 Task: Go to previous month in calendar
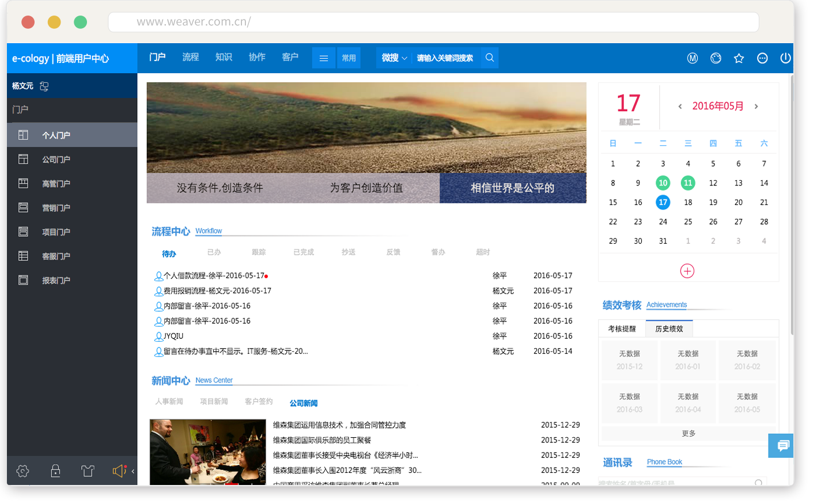[680, 107]
